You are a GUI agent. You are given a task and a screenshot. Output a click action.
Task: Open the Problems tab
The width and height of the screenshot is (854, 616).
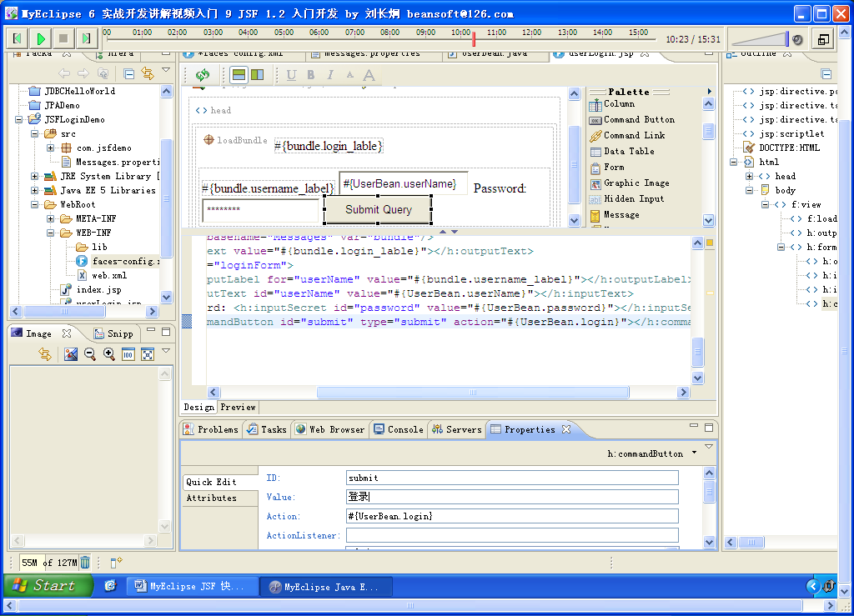tap(211, 429)
